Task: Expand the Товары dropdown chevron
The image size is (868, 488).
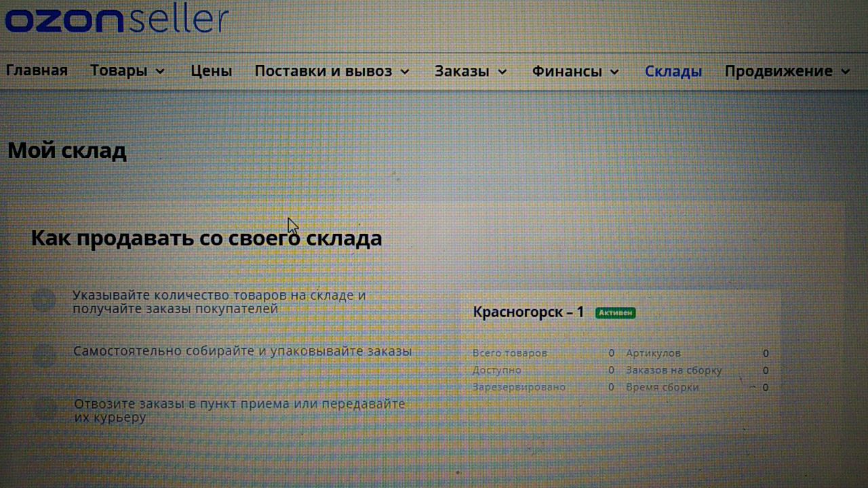Action: point(160,71)
